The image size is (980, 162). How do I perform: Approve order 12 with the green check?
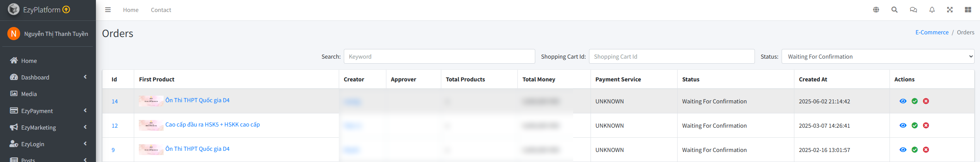[x=915, y=125]
